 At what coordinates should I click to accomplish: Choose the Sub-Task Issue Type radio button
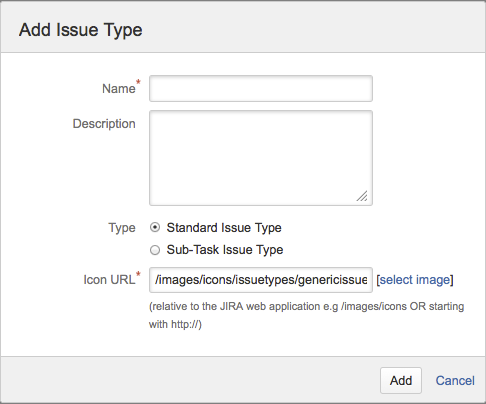[x=155, y=250]
